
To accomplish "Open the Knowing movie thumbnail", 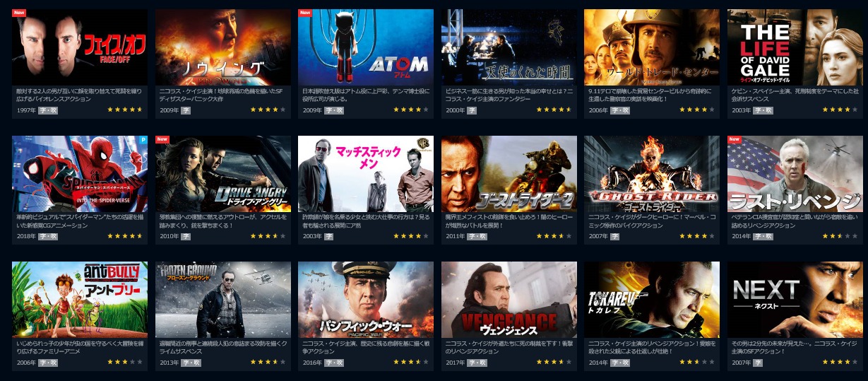I will pos(222,47).
